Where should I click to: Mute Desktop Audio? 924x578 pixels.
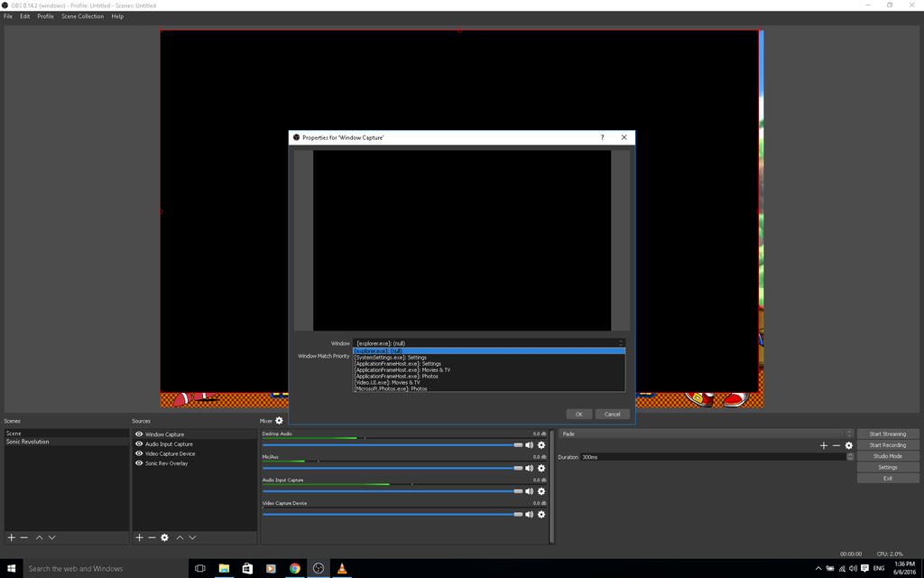pyautogui.click(x=529, y=445)
